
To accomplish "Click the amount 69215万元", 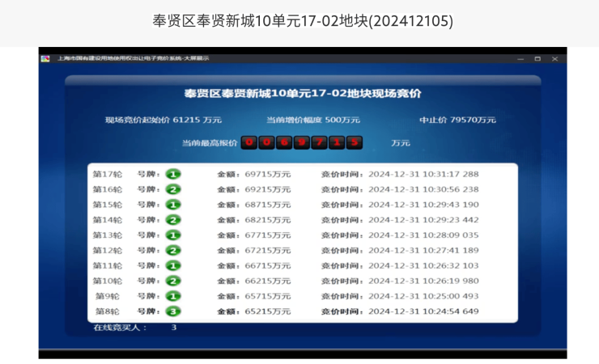I will 268,189.
